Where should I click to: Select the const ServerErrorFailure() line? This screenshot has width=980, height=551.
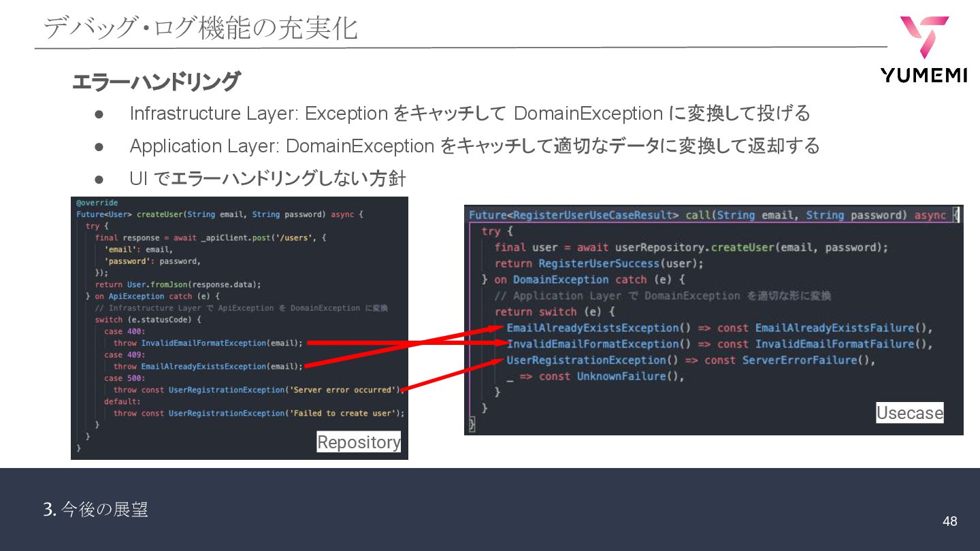coord(691,360)
